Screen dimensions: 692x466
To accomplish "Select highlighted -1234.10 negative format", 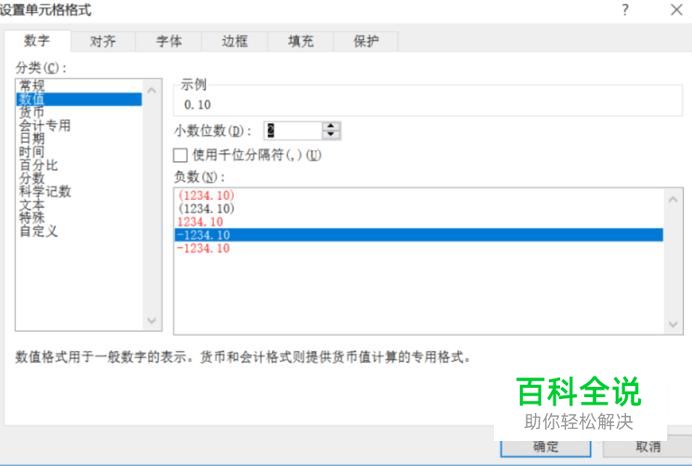I will pyautogui.click(x=418, y=235).
